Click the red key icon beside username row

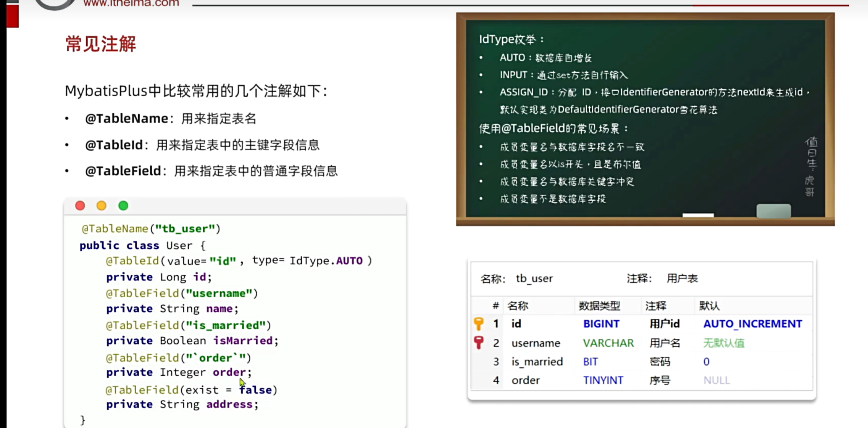[479, 343]
